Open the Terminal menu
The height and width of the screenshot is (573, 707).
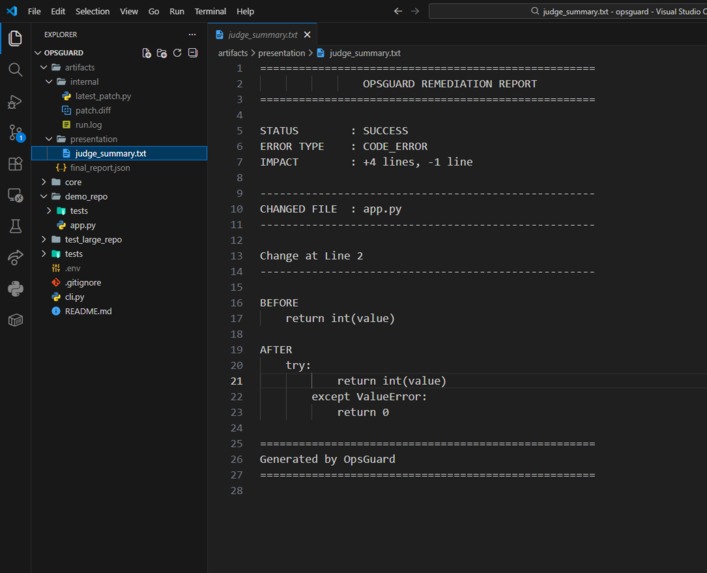tap(210, 11)
